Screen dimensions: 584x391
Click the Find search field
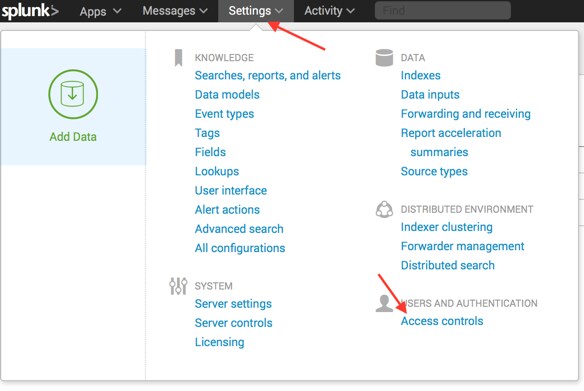point(442,10)
